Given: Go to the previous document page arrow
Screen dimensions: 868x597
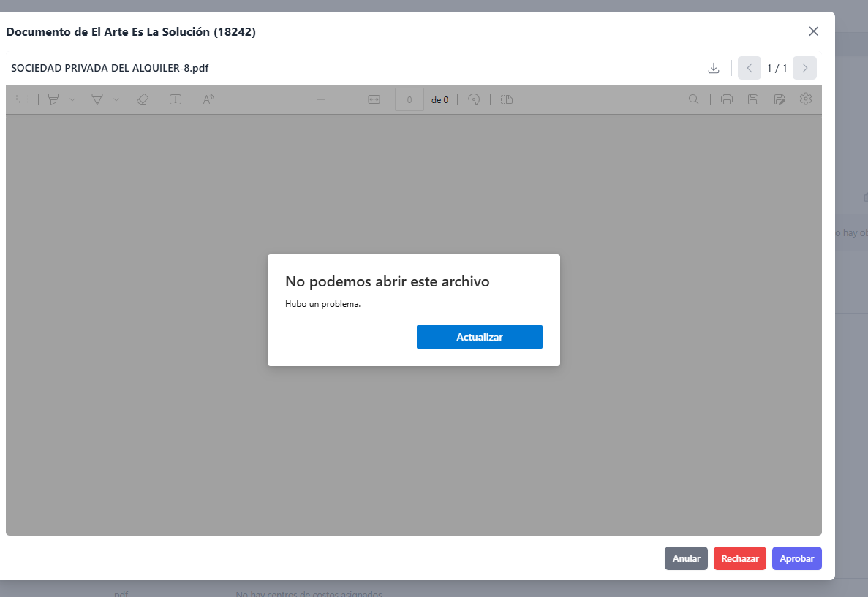Looking at the screenshot, I should 749,68.
